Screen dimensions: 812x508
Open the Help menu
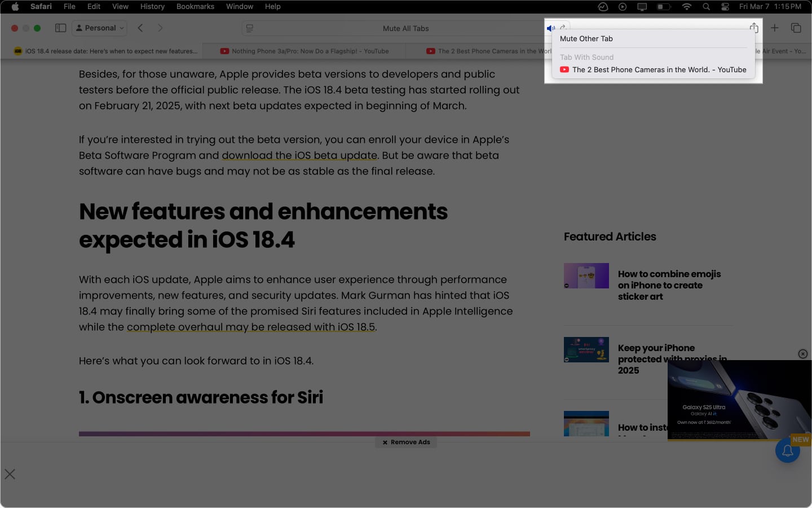click(273, 7)
